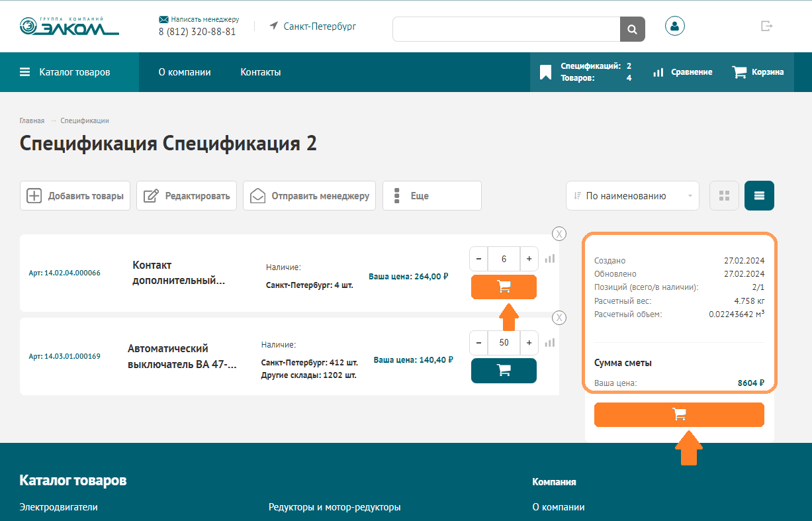812x521 pixels.
Task: Open the Каталог товаров menu
Action: [x=65, y=72]
